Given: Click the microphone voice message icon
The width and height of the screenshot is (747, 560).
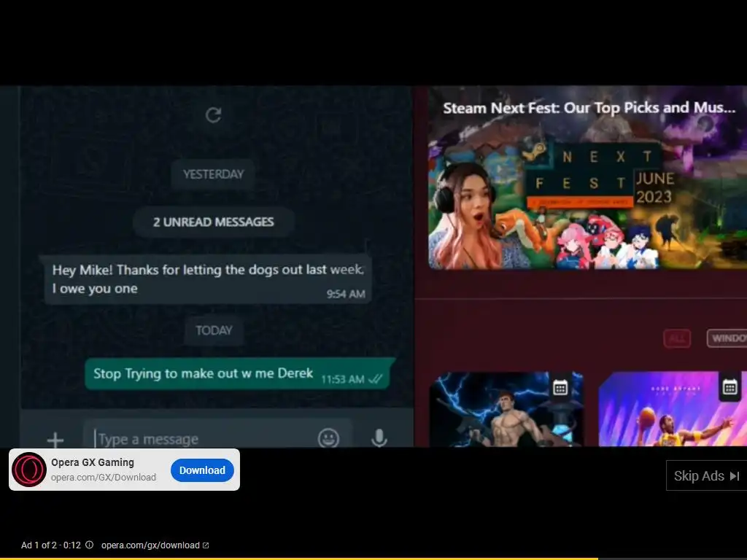Looking at the screenshot, I should tap(379, 437).
